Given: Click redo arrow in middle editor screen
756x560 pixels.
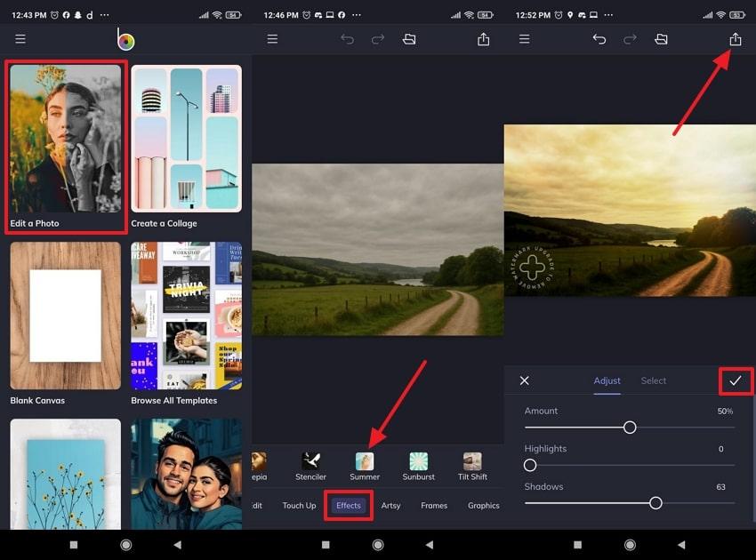Looking at the screenshot, I should 378,38.
